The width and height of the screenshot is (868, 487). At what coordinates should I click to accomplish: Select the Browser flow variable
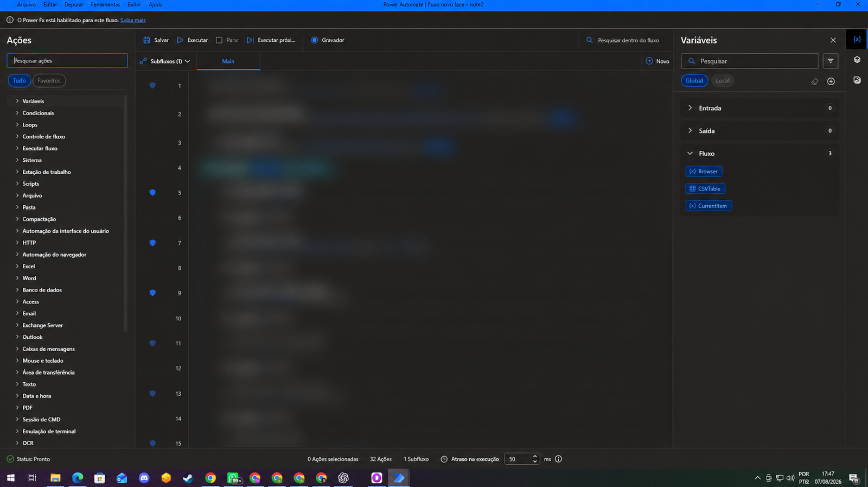click(704, 172)
